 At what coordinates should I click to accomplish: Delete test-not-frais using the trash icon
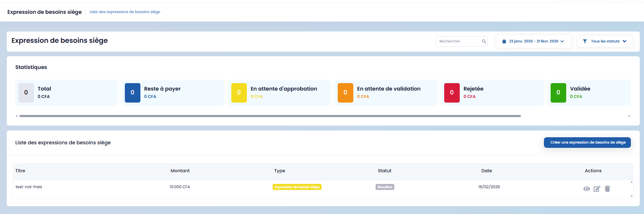pyautogui.click(x=607, y=189)
